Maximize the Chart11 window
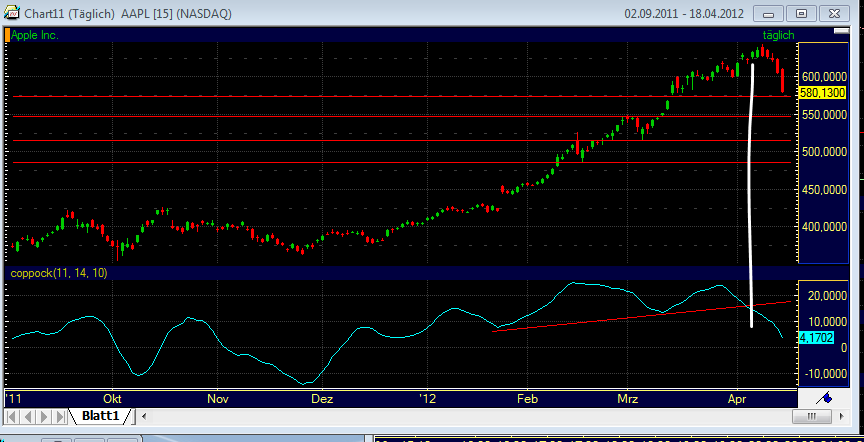The height and width of the screenshot is (442, 864). click(x=801, y=13)
